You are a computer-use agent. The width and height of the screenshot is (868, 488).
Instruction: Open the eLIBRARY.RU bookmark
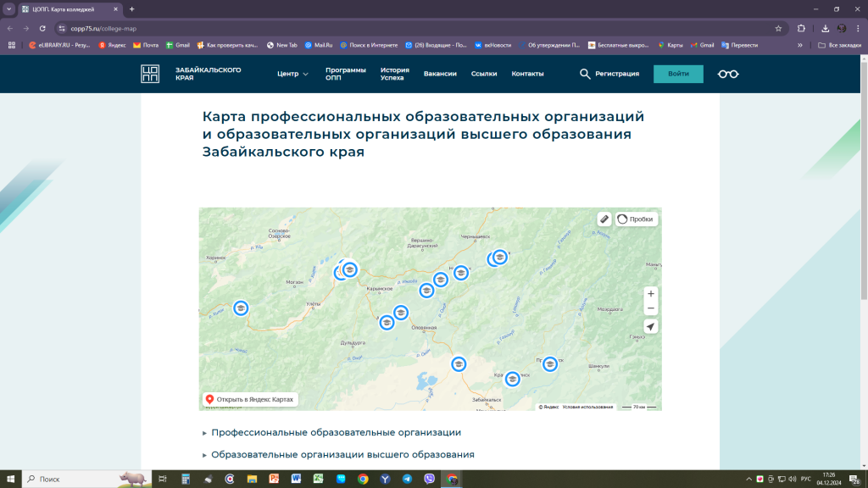59,46
